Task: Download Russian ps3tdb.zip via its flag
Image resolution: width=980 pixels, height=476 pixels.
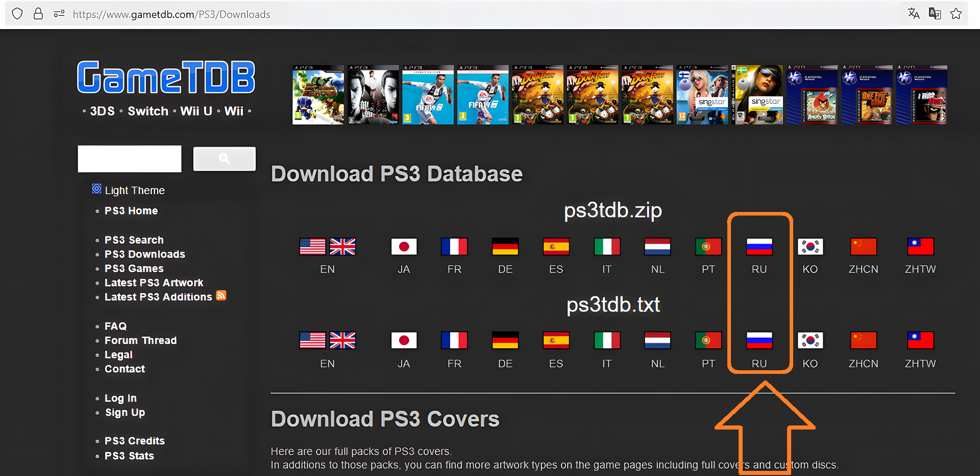Action: pyautogui.click(x=759, y=247)
